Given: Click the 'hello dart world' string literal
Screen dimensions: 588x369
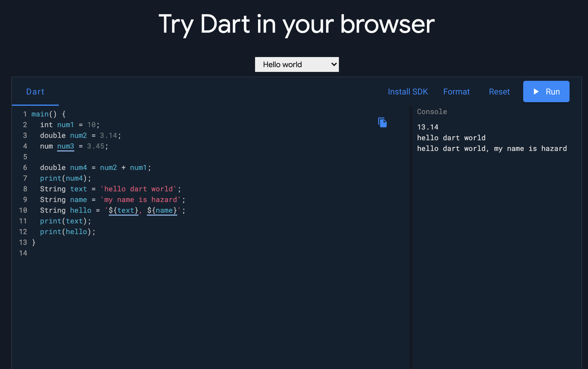Looking at the screenshot, I should [139, 189].
